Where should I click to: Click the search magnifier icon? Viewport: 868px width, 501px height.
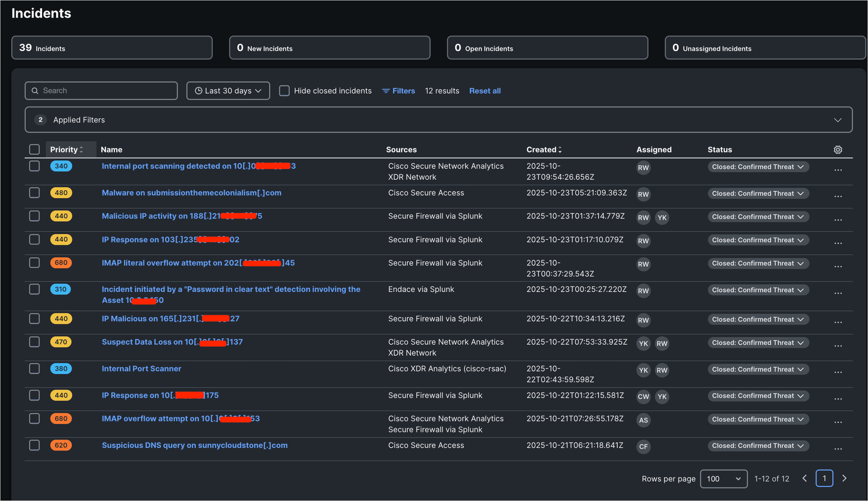(35, 90)
